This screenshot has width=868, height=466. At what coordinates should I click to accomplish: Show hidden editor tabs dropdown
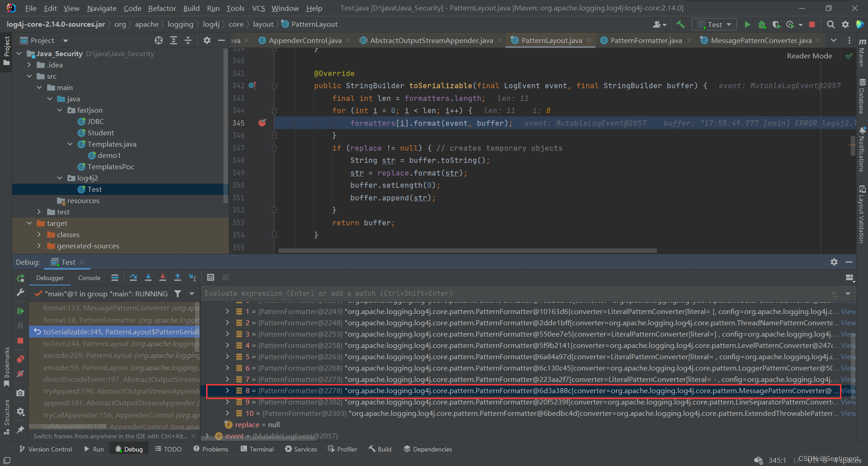(833, 40)
